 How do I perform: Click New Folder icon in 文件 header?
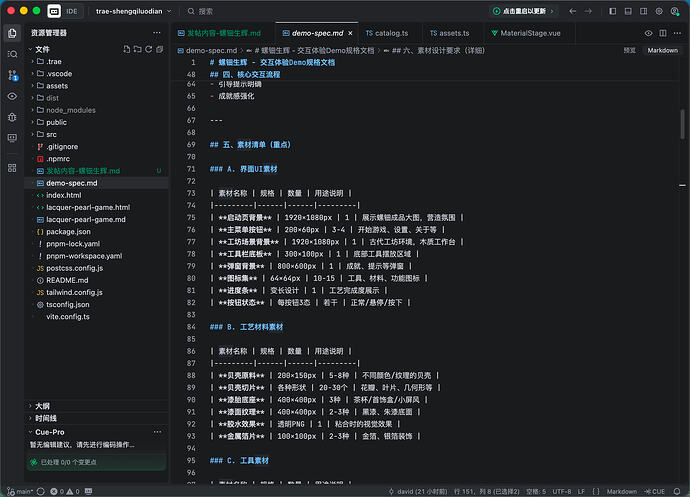pyautogui.click(x=138, y=49)
